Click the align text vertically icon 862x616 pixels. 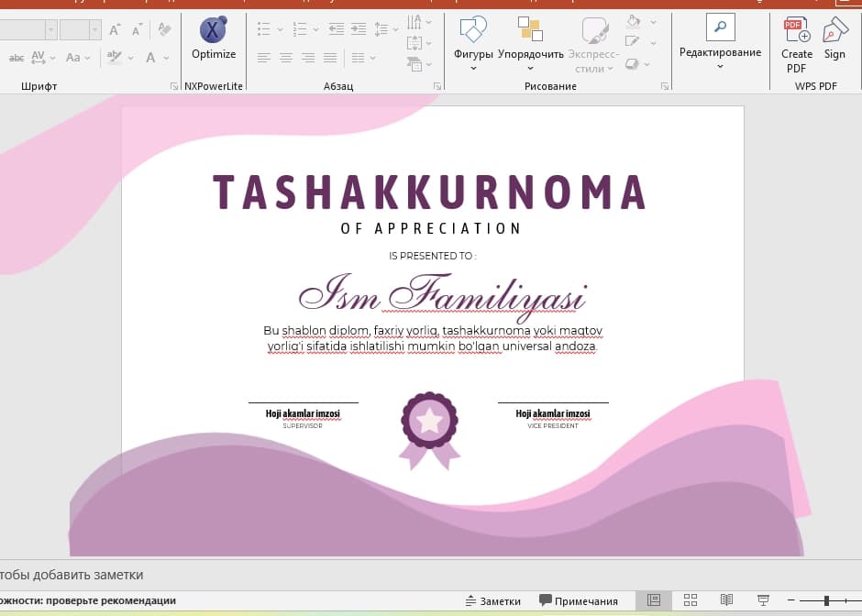pos(414,43)
